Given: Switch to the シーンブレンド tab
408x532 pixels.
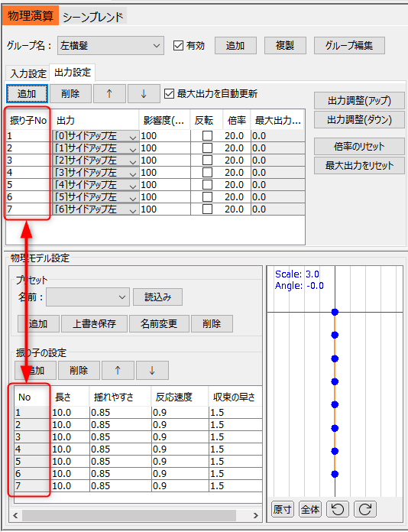Looking at the screenshot, I should [93, 16].
